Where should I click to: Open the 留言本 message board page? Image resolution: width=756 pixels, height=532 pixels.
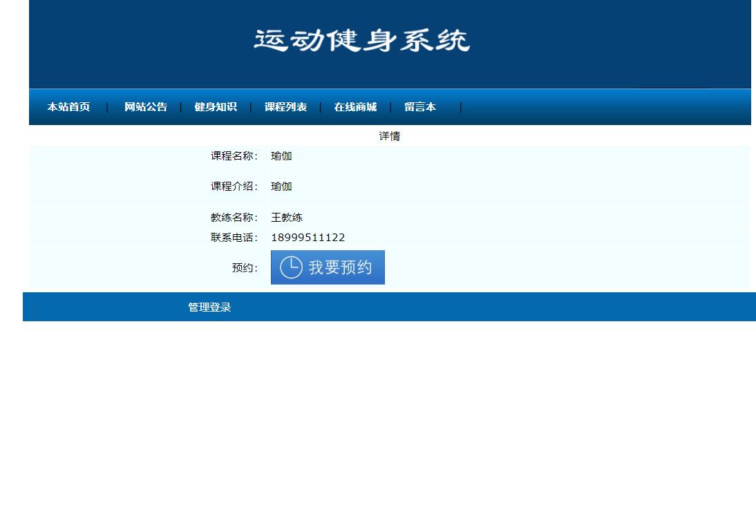419,107
